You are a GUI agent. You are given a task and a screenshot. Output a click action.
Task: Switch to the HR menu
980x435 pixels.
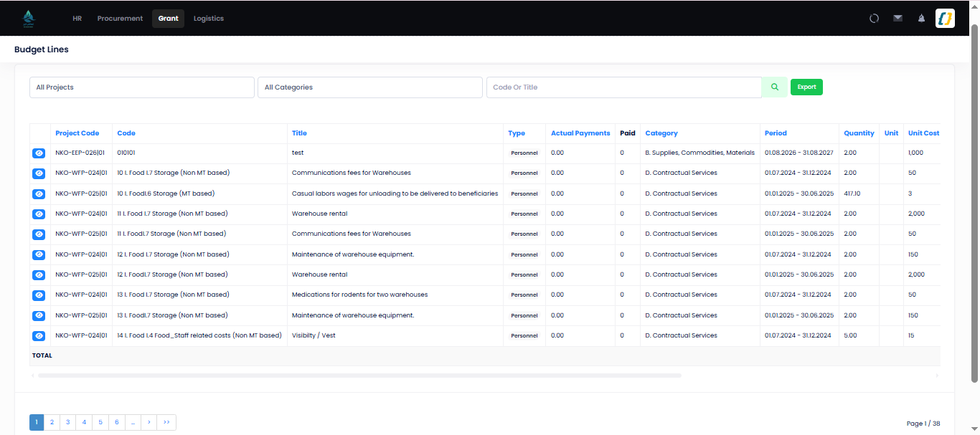[x=77, y=19]
